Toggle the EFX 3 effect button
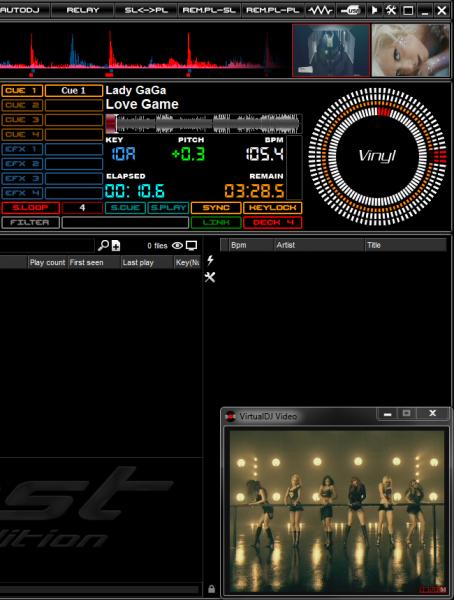 pos(22,178)
